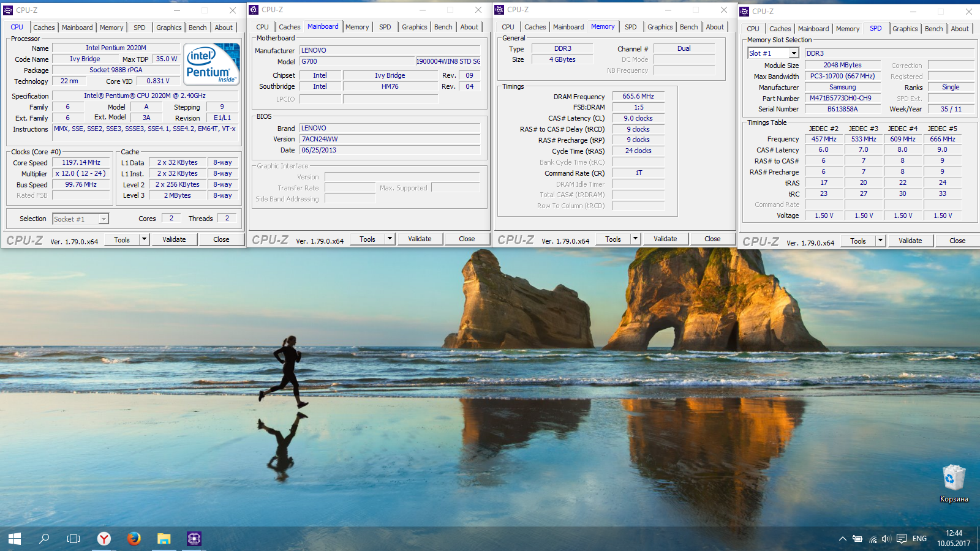This screenshot has width=980, height=551.
Task: Open taskbar search magnifier
Action: coord(44,539)
